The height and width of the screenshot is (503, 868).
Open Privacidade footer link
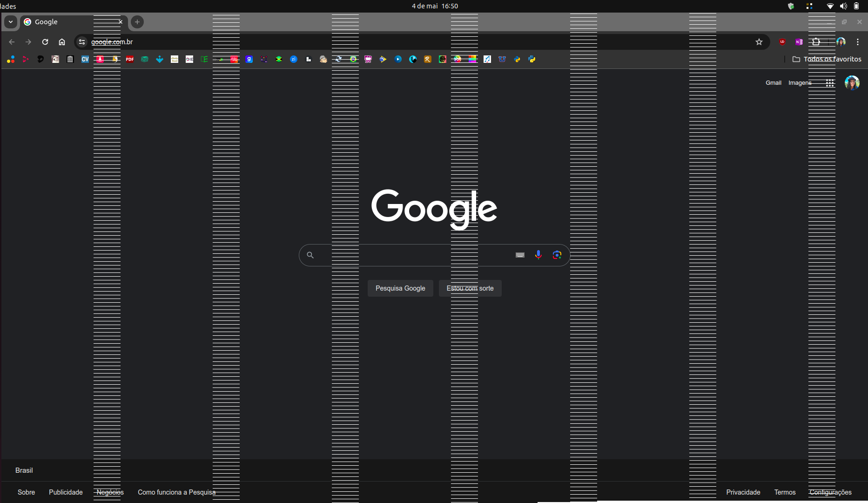click(743, 492)
